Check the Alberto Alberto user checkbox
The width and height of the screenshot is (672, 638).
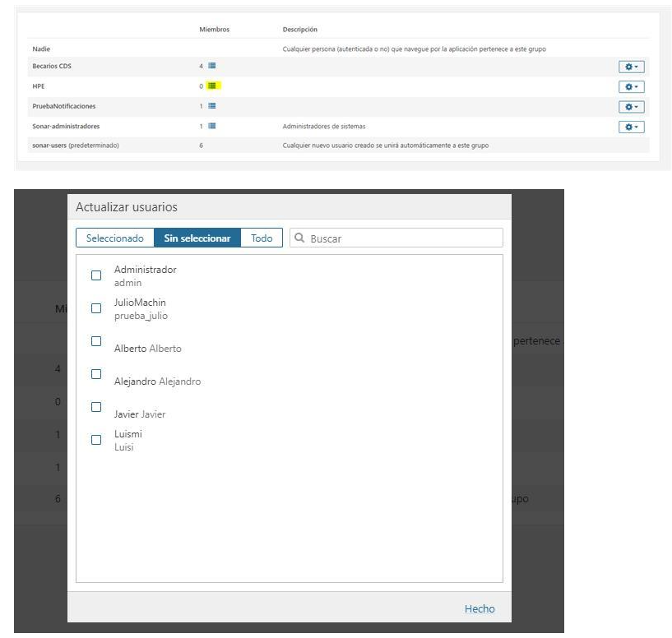click(x=96, y=341)
